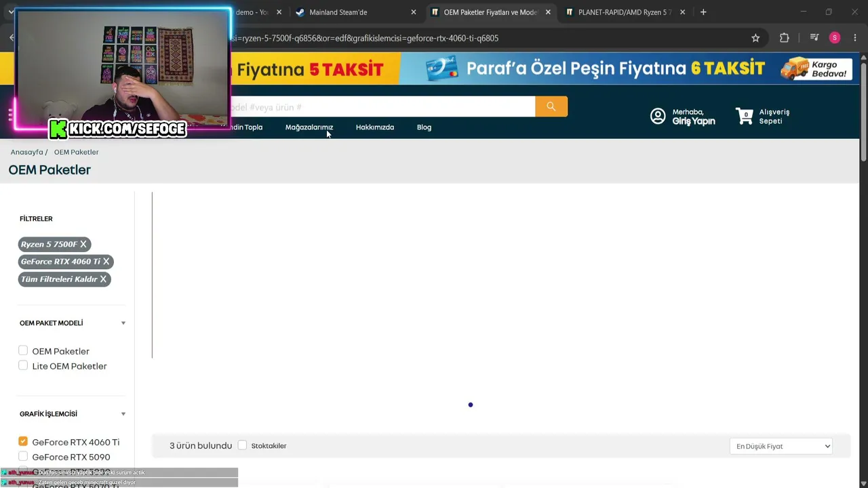Clear all filters with Tüm Filtreleri Kaldır
The width and height of the screenshot is (868, 488).
point(64,279)
